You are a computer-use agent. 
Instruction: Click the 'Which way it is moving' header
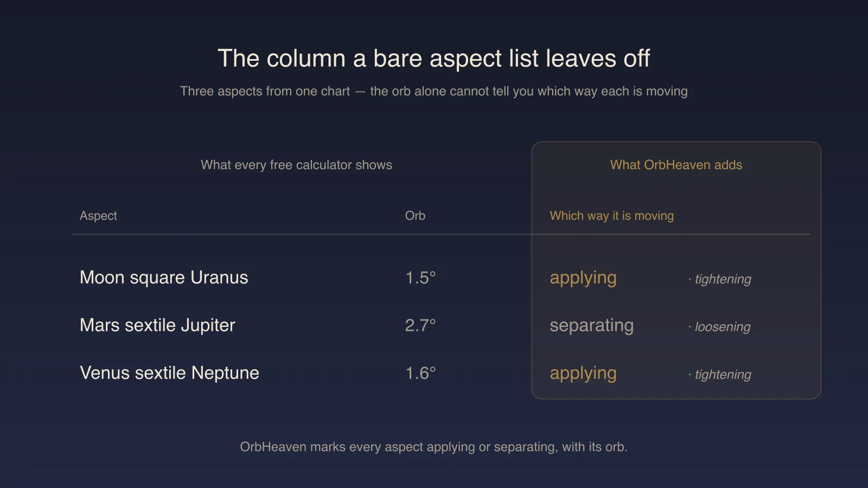point(611,216)
